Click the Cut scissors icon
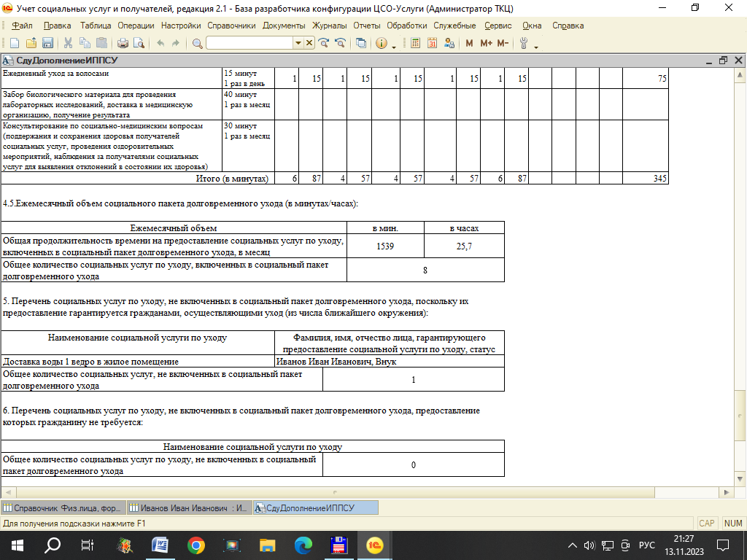This screenshot has height=560, width=747. pos(68,43)
